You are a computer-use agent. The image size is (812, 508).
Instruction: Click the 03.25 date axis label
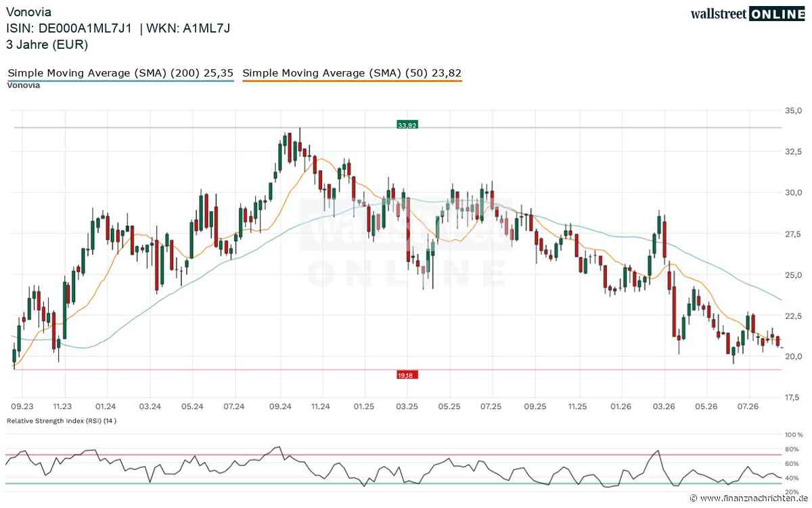[407, 406]
